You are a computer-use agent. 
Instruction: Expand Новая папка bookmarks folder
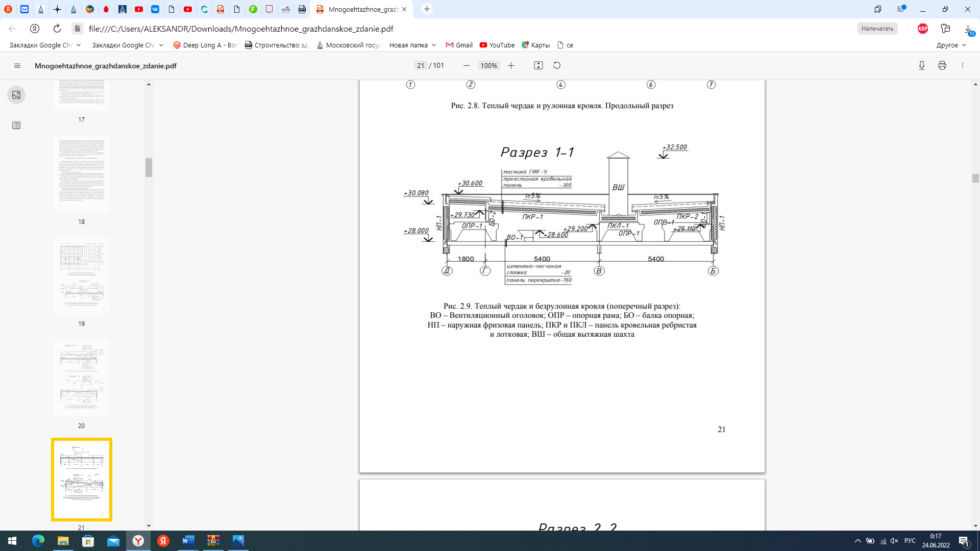[x=412, y=45]
